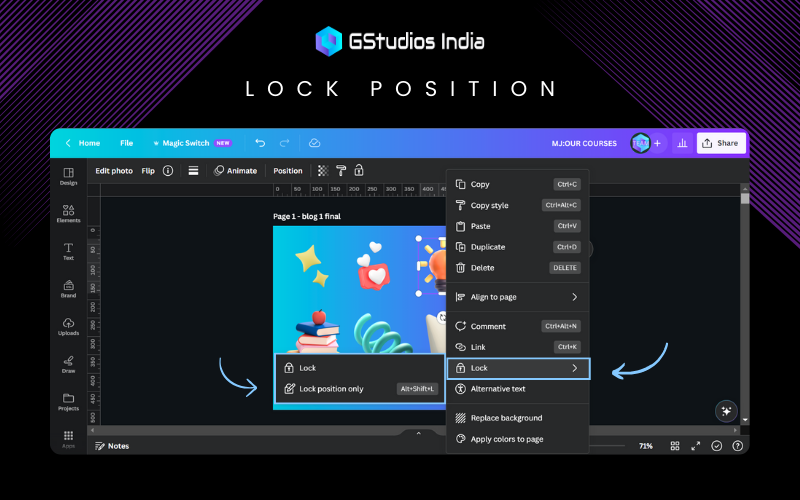Open the Elements panel
The width and height of the screenshot is (800, 500).
(68, 213)
